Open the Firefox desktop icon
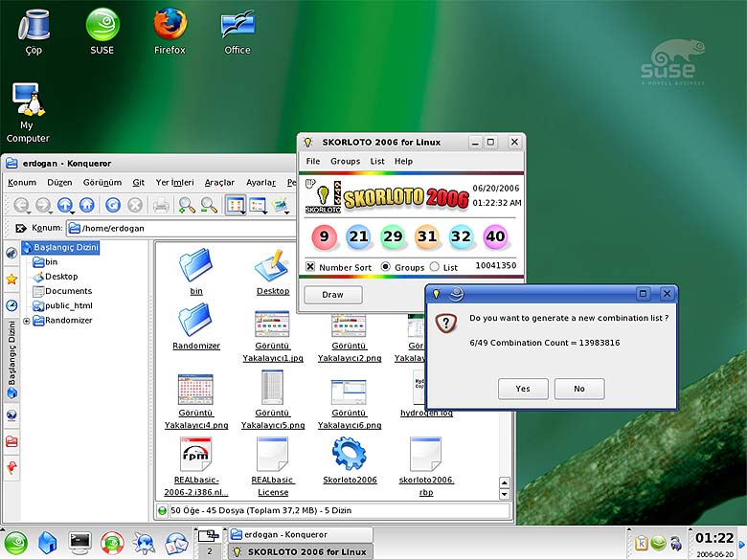Screen dimensions: 747x560 click(170, 24)
